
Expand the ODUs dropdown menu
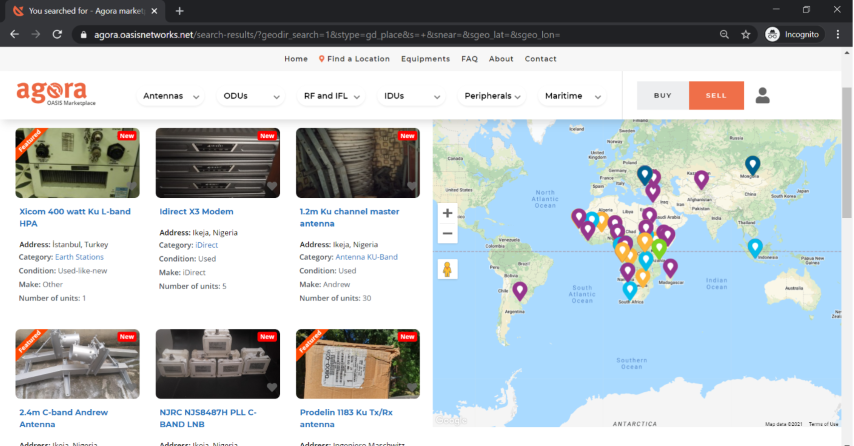pos(249,96)
